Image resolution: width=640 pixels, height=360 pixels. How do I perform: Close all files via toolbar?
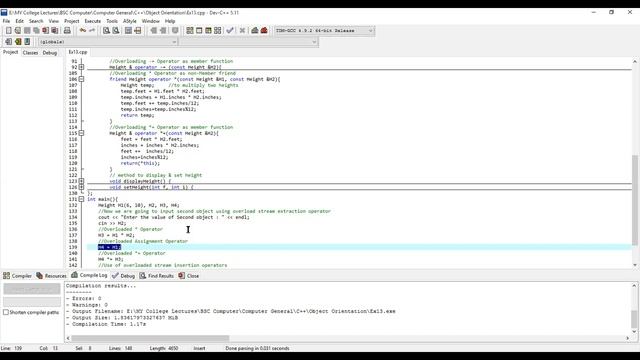coord(55,31)
